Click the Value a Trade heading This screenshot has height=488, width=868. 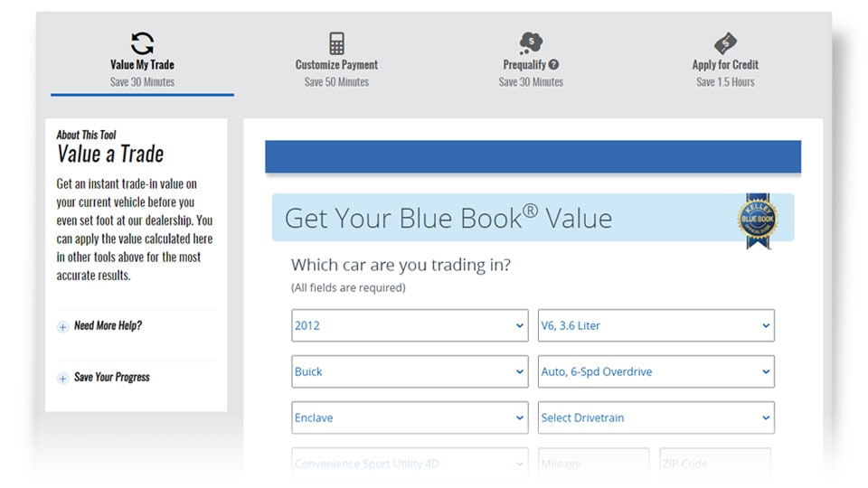coord(110,154)
